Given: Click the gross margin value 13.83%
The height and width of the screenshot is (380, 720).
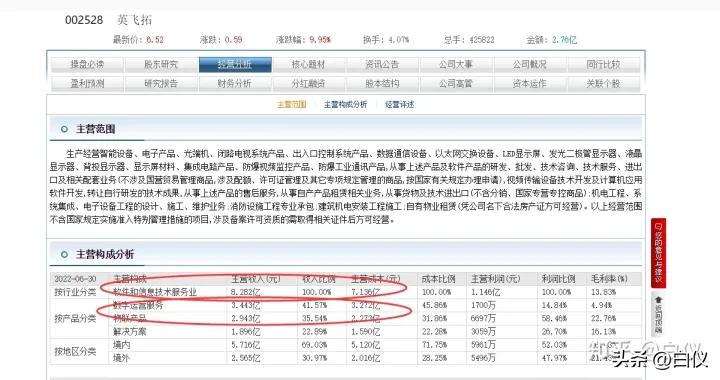Looking at the screenshot, I should (x=603, y=292).
